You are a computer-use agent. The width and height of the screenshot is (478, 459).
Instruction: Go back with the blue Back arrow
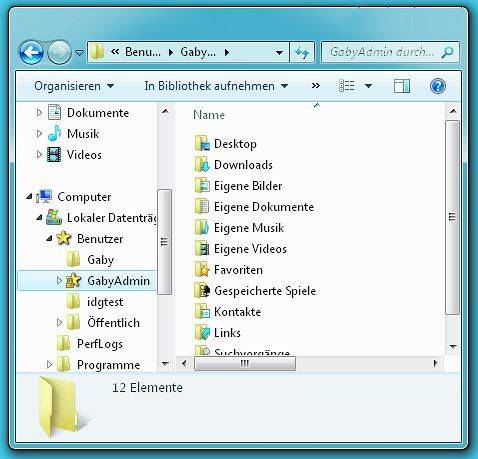click(x=31, y=52)
